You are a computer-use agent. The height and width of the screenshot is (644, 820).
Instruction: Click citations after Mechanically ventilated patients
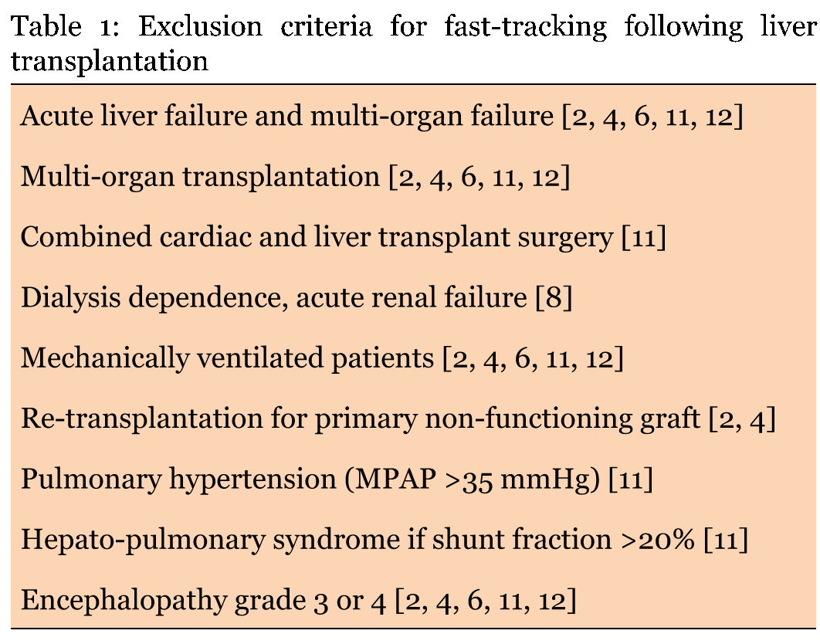coord(534,358)
